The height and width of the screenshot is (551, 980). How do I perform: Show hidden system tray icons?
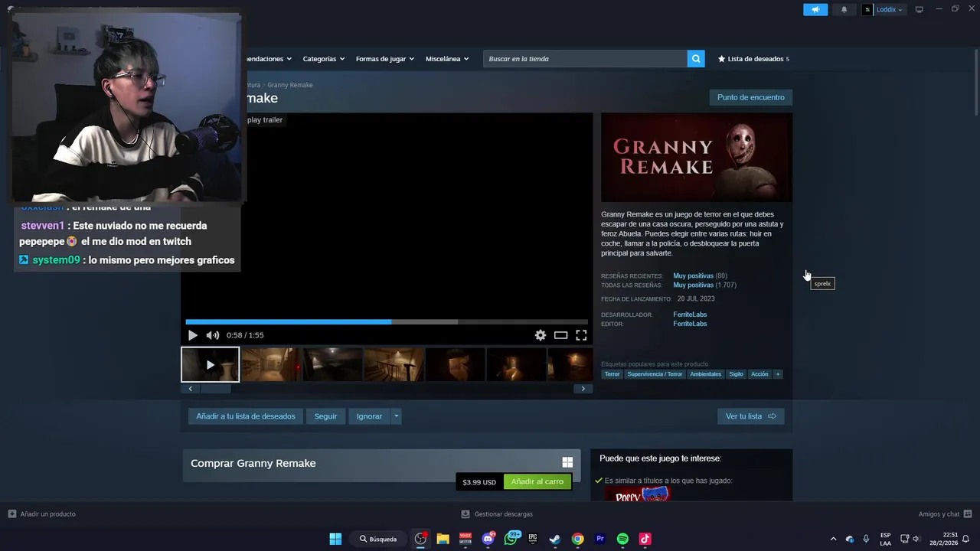tap(833, 539)
